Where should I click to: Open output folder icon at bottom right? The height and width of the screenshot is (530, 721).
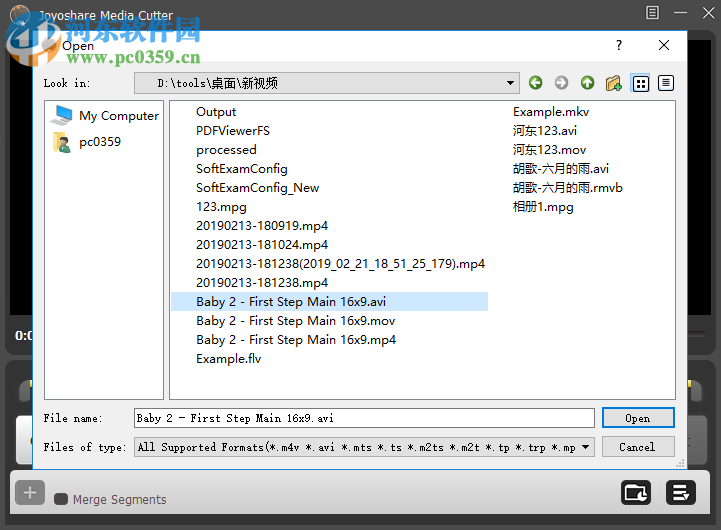[635, 493]
